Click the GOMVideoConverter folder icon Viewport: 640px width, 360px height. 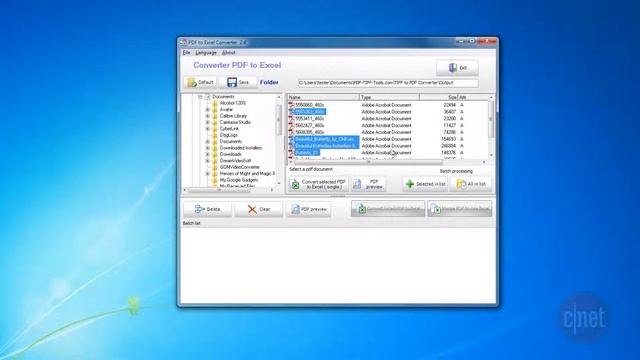tap(215, 167)
